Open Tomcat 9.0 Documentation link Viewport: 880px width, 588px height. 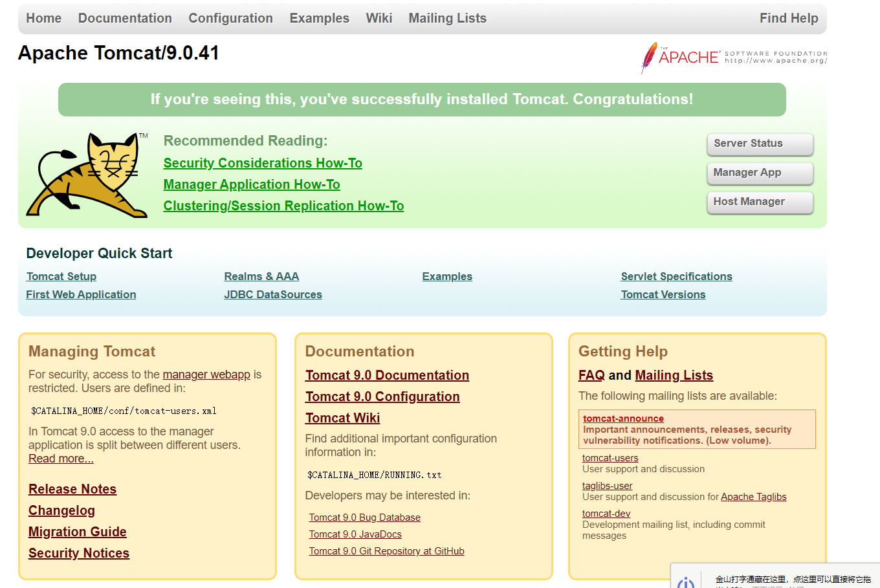tap(387, 375)
